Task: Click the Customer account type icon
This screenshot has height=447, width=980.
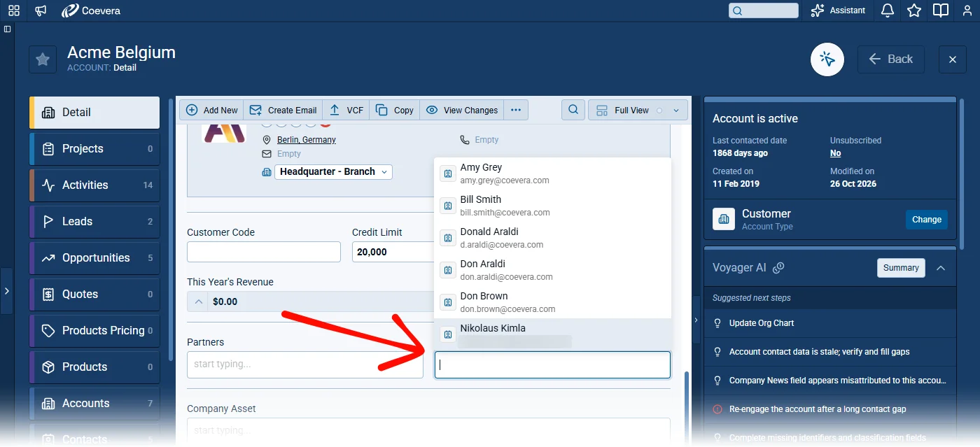Action: (724, 219)
